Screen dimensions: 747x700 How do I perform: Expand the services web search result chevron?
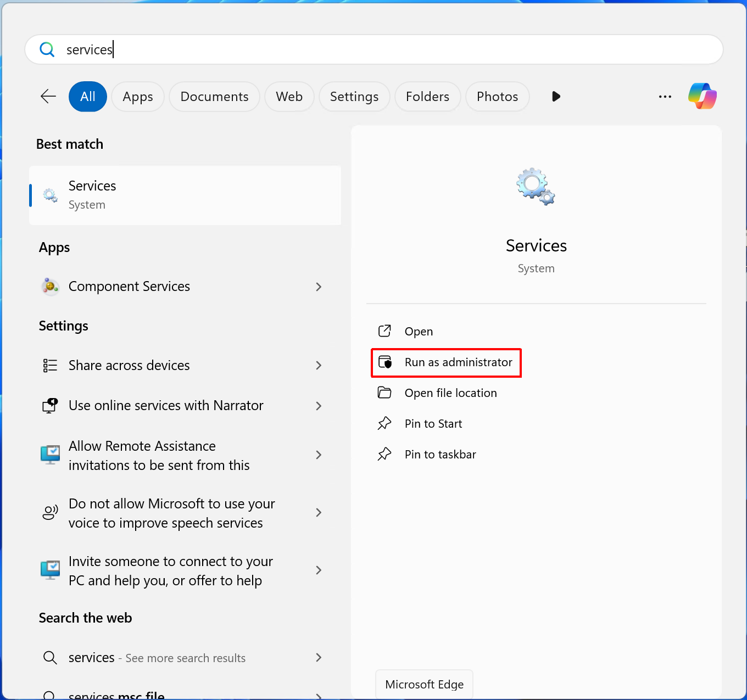pos(319,658)
